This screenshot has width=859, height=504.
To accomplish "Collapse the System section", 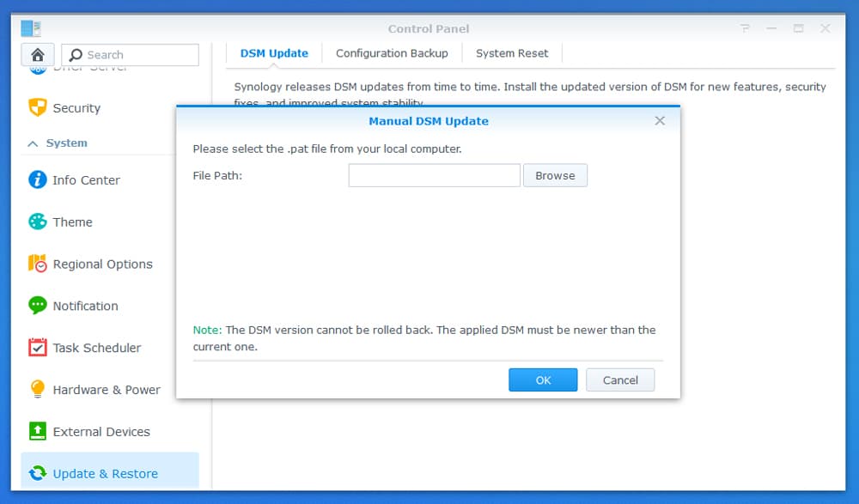I will click(x=33, y=143).
